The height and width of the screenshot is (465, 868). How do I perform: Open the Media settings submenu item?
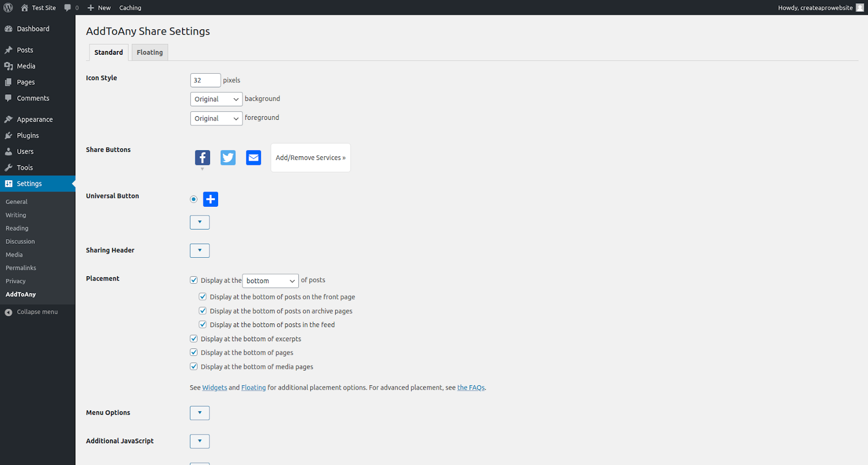14,254
